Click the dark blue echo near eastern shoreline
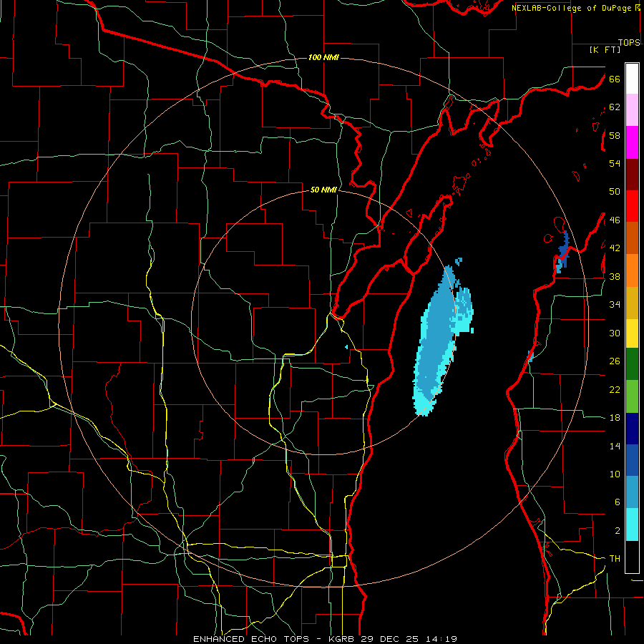This screenshot has height=644, width=644. [x=562, y=251]
